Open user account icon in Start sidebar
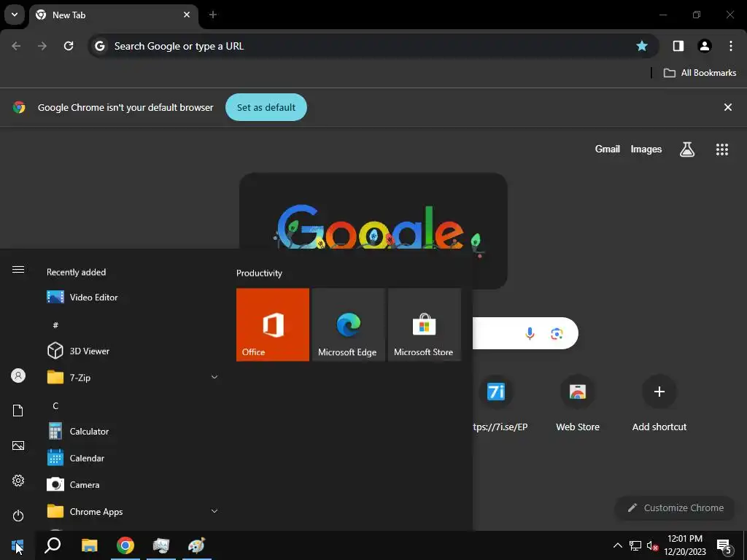 point(18,376)
